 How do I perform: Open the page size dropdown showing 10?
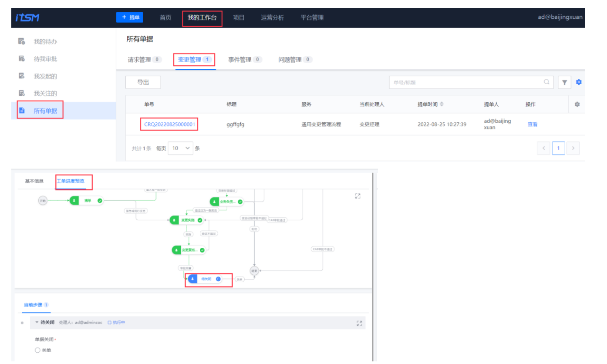click(x=181, y=148)
